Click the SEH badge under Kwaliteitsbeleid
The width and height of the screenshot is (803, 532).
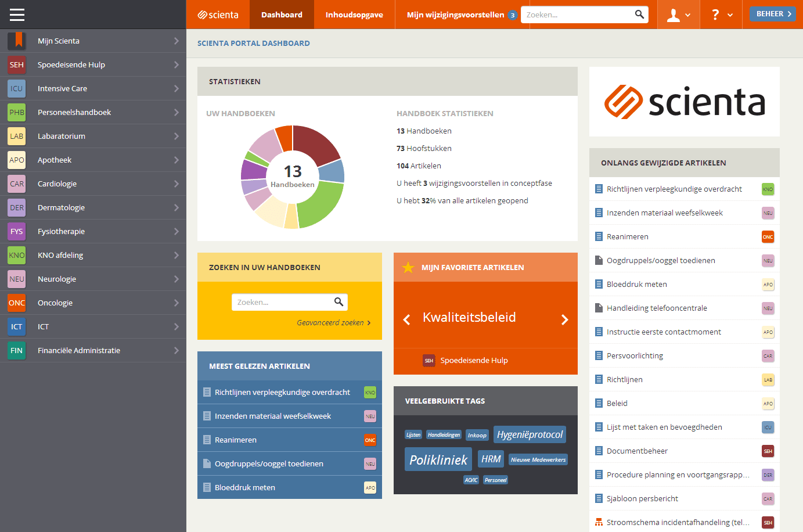[429, 361]
